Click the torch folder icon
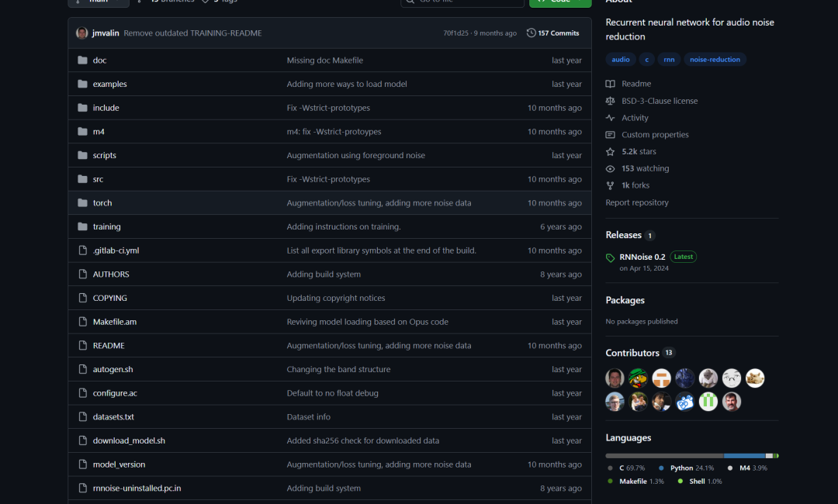The height and width of the screenshot is (504, 838). pos(82,203)
